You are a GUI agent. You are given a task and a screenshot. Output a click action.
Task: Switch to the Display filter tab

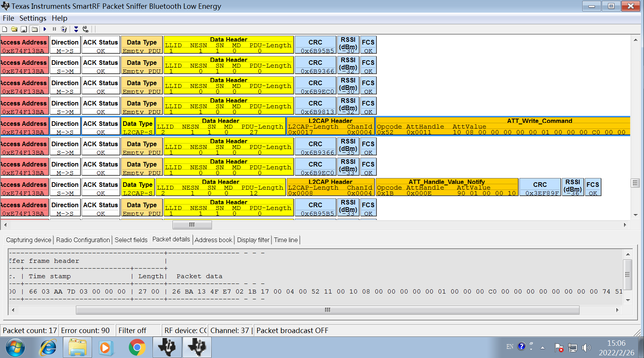(x=253, y=240)
